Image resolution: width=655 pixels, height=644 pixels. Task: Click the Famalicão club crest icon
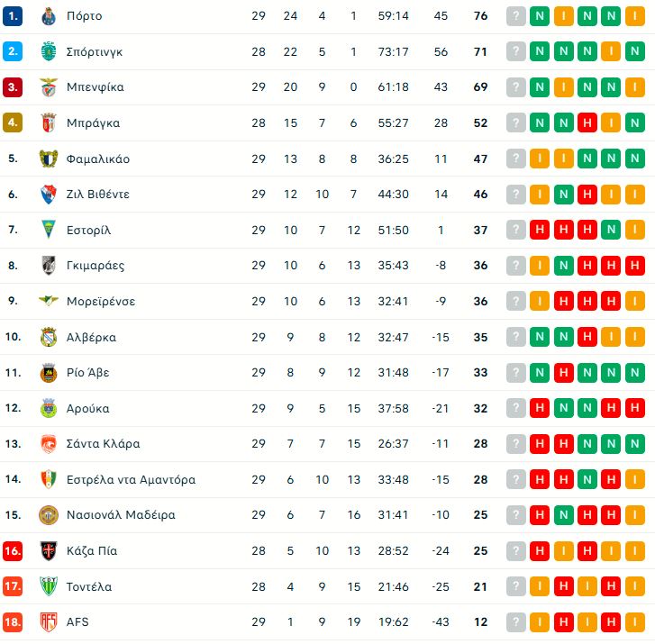click(x=49, y=159)
